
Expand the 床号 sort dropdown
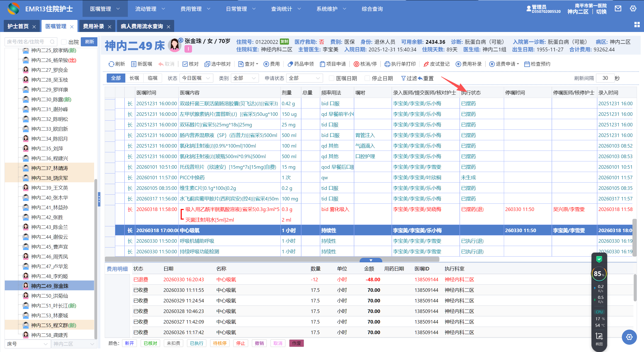(27, 344)
